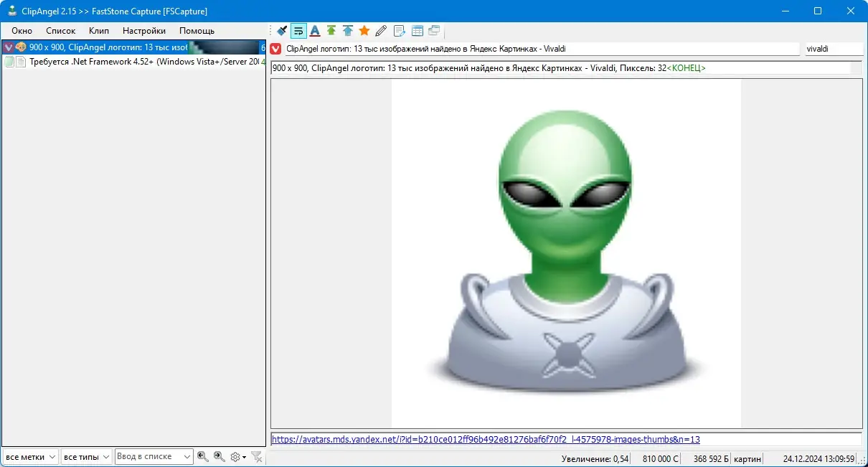Image resolution: width=868 pixels, height=467 pixels.
Task: Open the Клип menu
Action: [x=99, y=31]
